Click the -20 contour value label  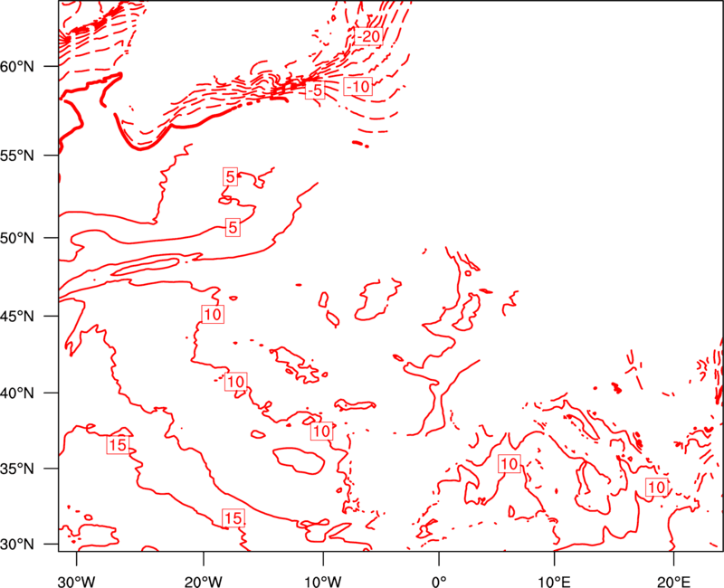(x=369, y=36)
